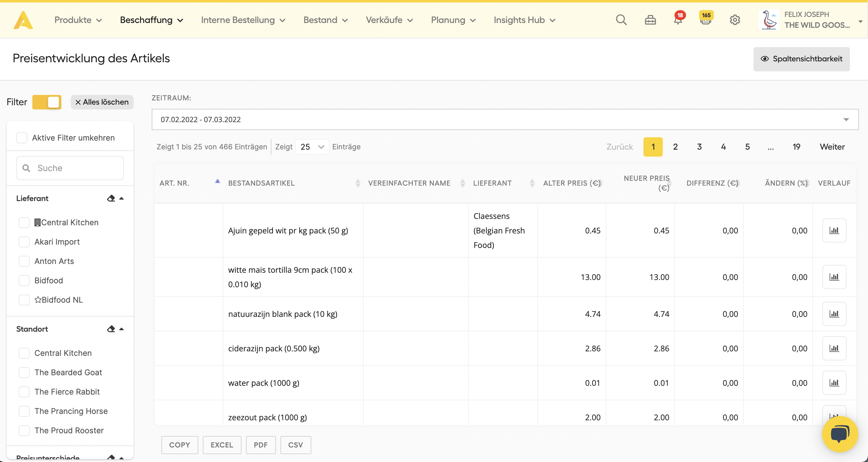Select Bidfood supplier checkbox

[x=24, y=280]
